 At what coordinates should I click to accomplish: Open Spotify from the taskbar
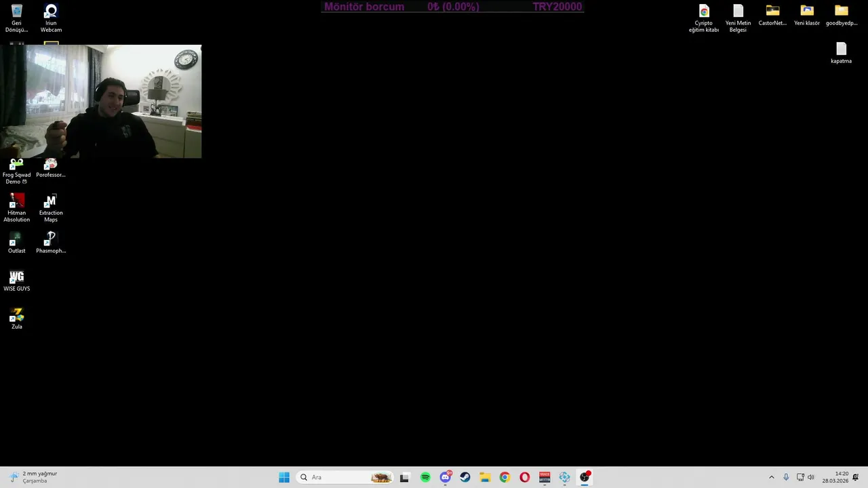tap(425, 477)
